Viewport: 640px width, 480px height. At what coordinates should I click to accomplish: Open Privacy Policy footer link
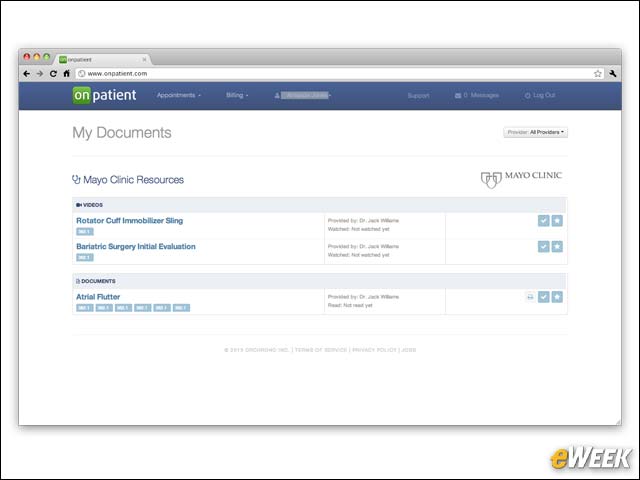click(374, 350)
